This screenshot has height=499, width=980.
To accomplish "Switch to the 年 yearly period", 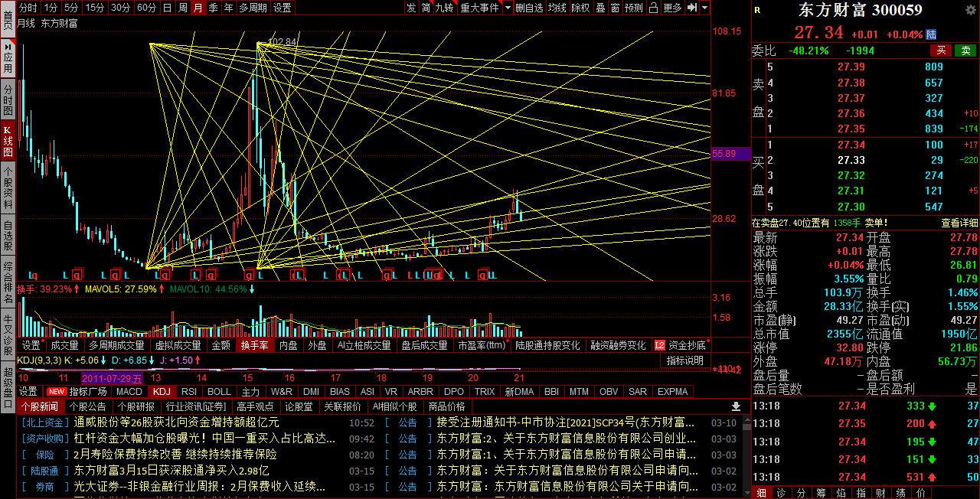I will [228, 8].
